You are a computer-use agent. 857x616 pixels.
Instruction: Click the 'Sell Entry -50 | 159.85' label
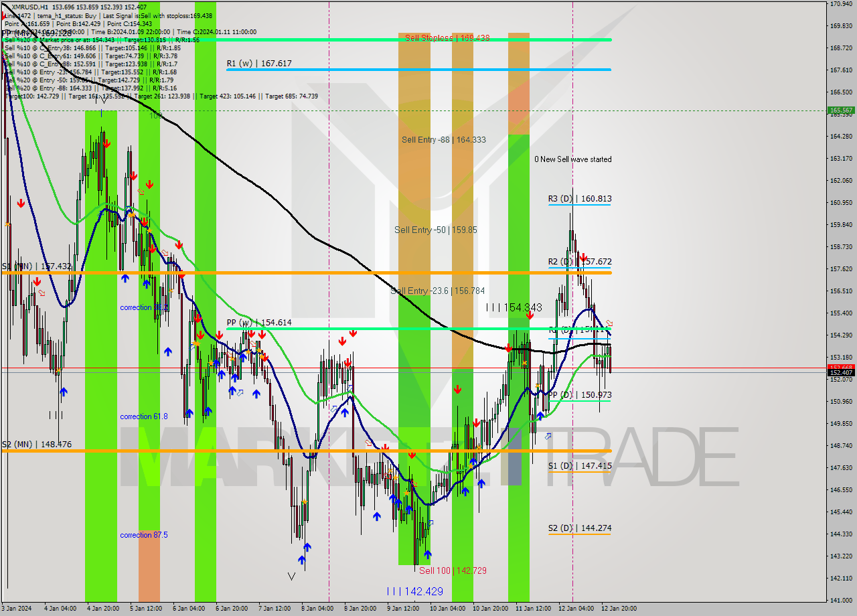435,230
